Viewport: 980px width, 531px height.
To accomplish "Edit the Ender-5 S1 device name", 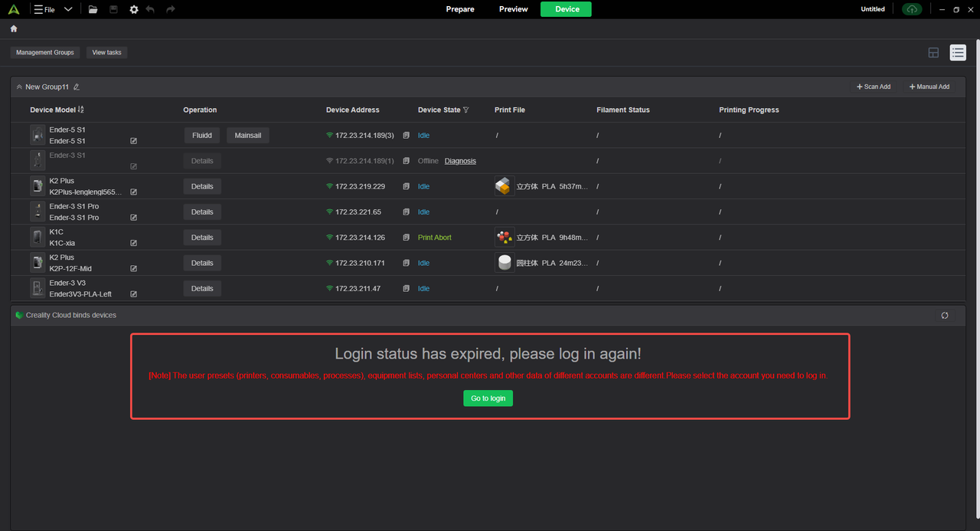I will 133,141.
